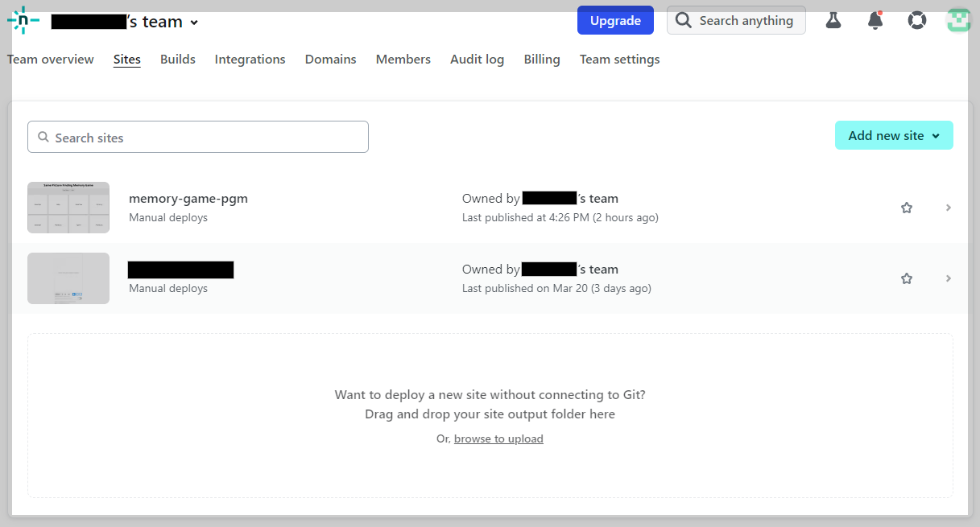
Task: Click 'Drag and drop your site output folder here'
Action: (490, 414)
